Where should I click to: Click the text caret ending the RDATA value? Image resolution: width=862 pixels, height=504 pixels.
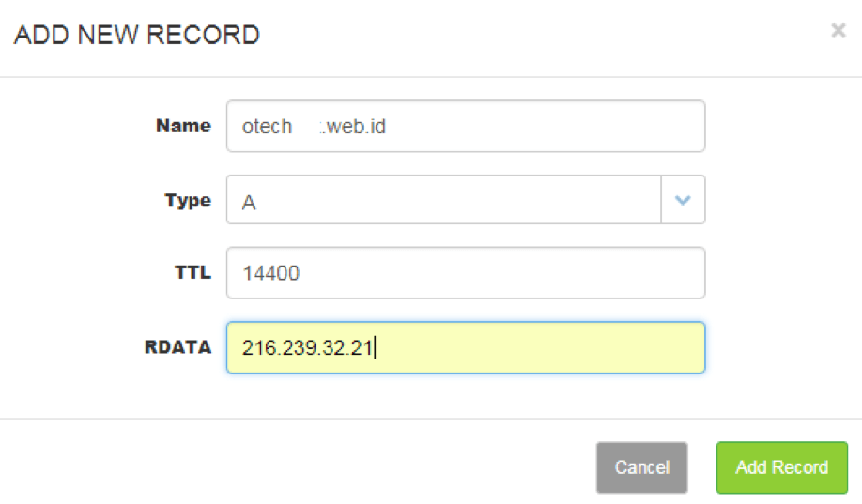coord(376,347)
